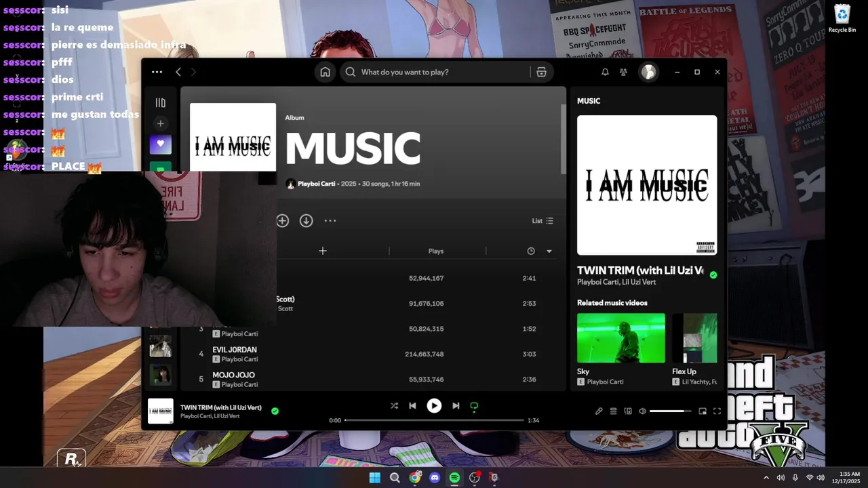Open TWIN TRIM title in Now Playing panel
This screenshot has width=868, height=488.
tap(640, 270)
